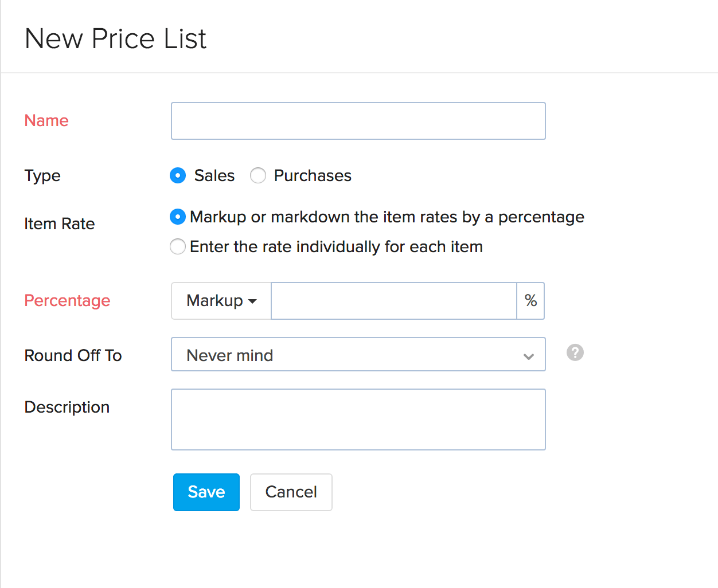This screenshot has height=588, width=718.
Task: Click the Name label
Action: click(46, 120)
